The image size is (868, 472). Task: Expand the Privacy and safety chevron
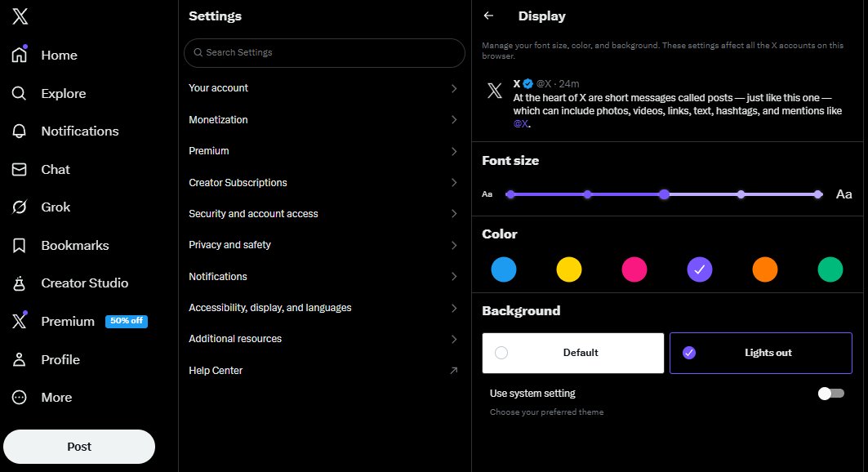[x=454, y=245]
